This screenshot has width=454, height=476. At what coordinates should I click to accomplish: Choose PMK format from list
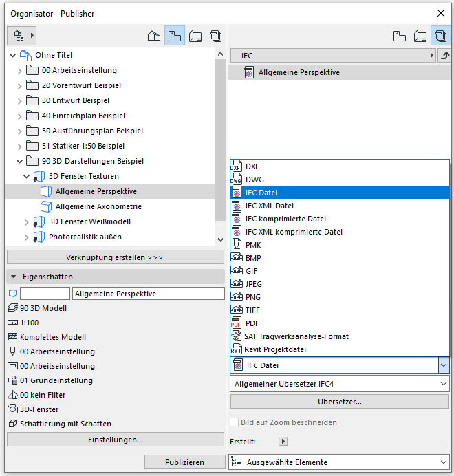click(340, 245)
